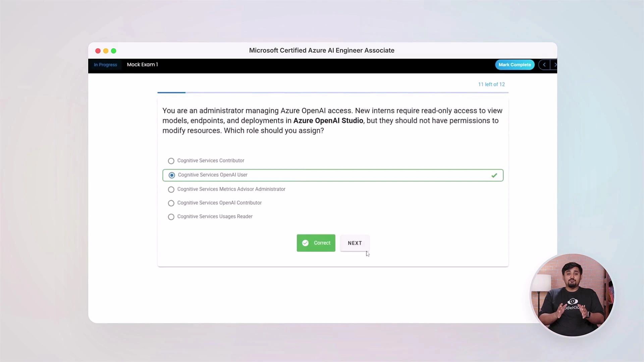Click the Correct result badge
644x362 pixels.
(316, 243)
